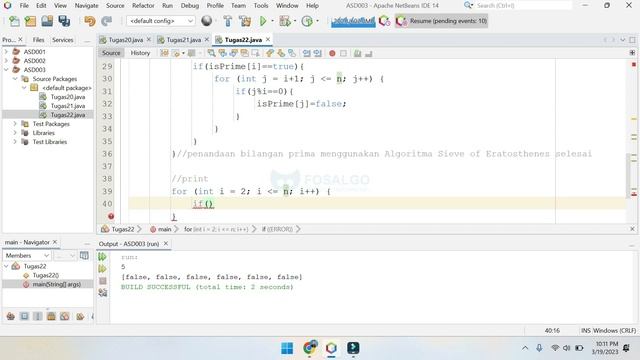Click the Profile Project toolbar icon
Viewport: 640px width, 360px height.
307,21
